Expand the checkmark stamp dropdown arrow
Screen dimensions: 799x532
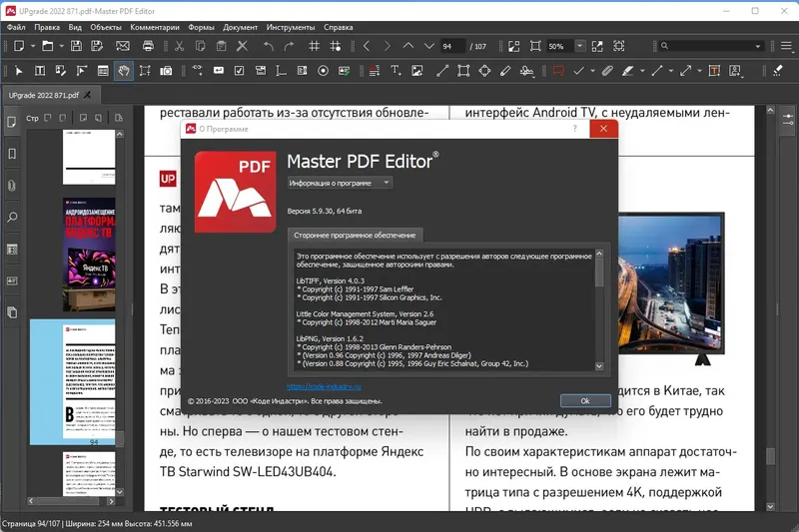tap(592, 71)
